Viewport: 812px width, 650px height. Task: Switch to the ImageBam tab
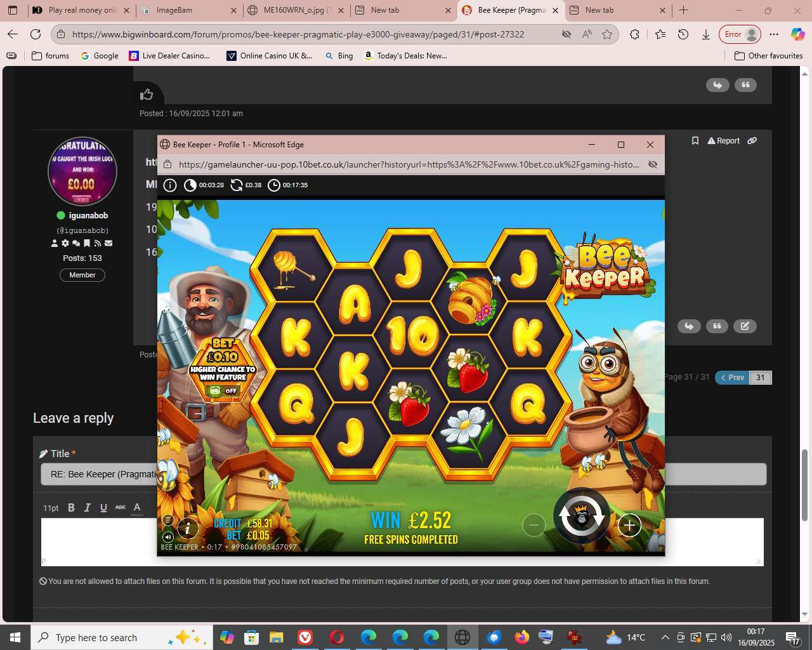188,10
